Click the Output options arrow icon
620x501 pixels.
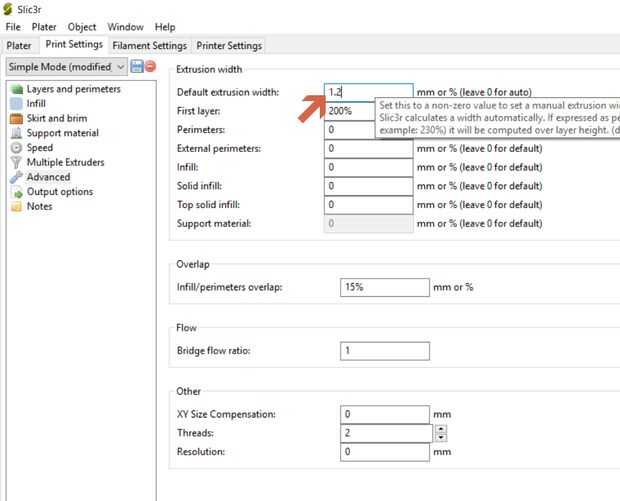coord(17,192)
